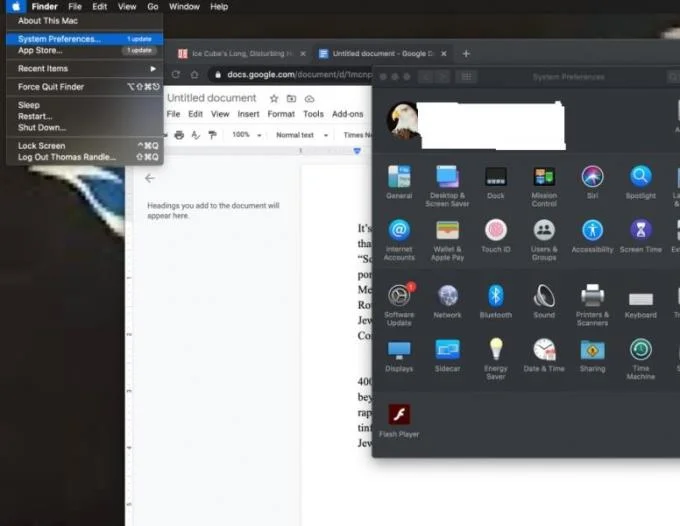Open Printers & Scanners pane

pyautogui.click(x=592, y=304)
